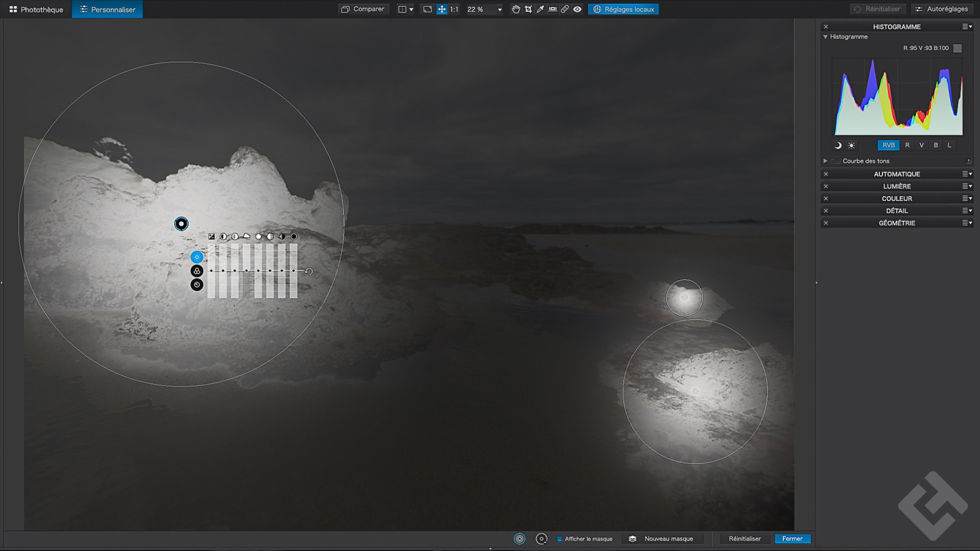The height and width of the screenshot is (551, 980).
Task: Click the Contrast icon in equalizer
Action: point(223,236)
